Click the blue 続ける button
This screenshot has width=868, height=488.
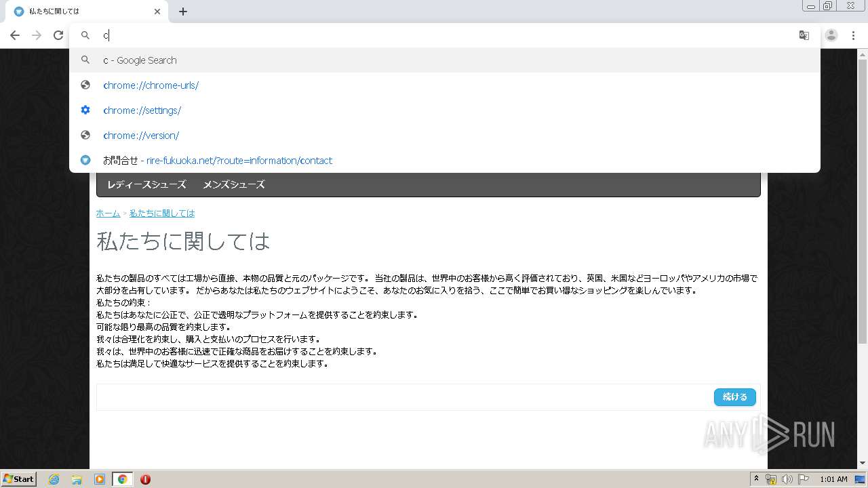point(735,397)
